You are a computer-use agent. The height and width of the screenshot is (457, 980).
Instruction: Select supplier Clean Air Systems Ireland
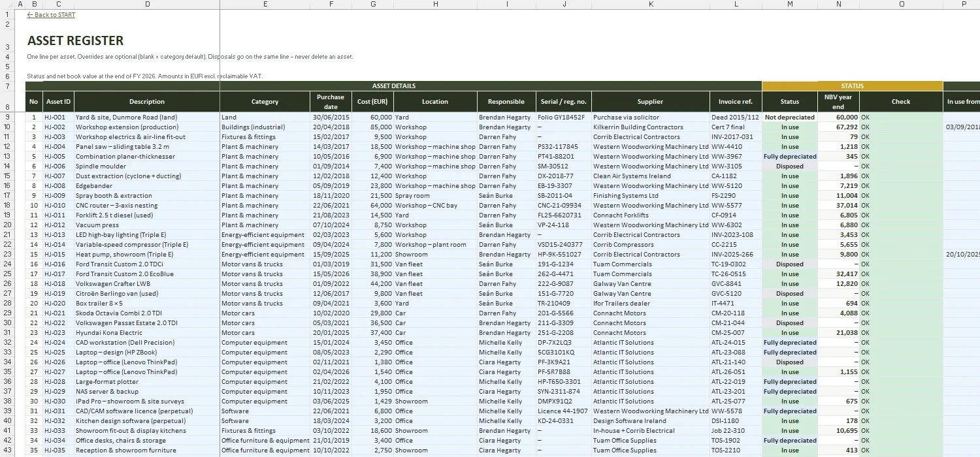click(651, 176)
